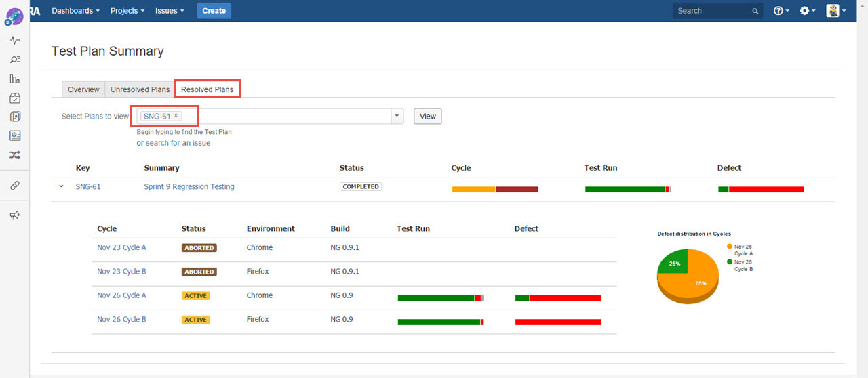Open the ID card components sidebar icon

[15, 135]
